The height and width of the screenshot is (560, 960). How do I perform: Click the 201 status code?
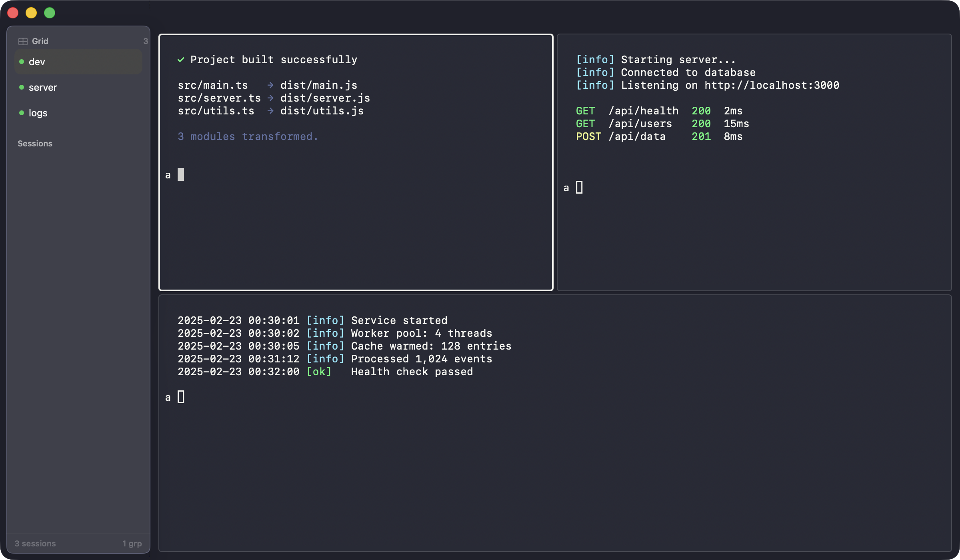pyautogui.click(x=701, y=136)
